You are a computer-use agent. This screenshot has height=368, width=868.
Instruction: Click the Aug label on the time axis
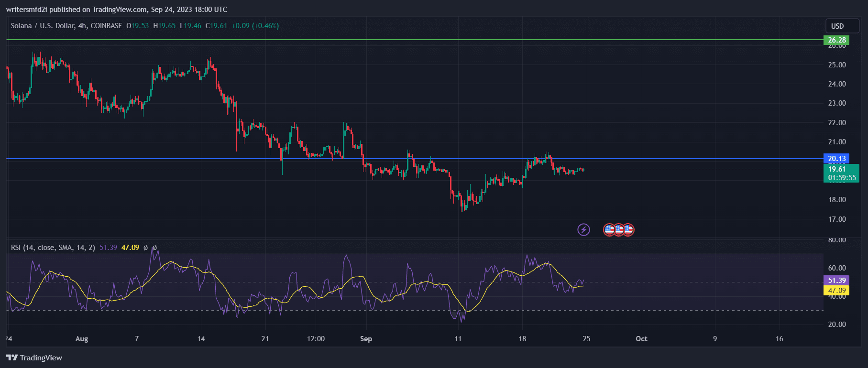point(82,339)
